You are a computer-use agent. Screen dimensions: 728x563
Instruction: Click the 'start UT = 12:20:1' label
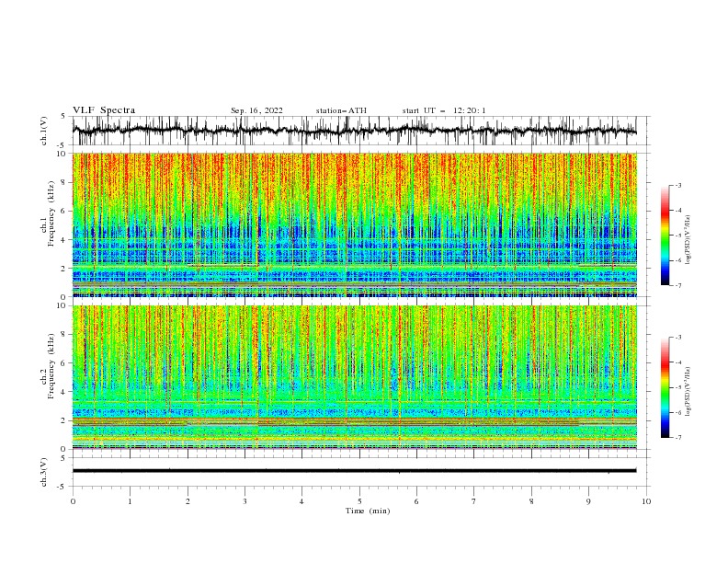(x=444, y=110)
